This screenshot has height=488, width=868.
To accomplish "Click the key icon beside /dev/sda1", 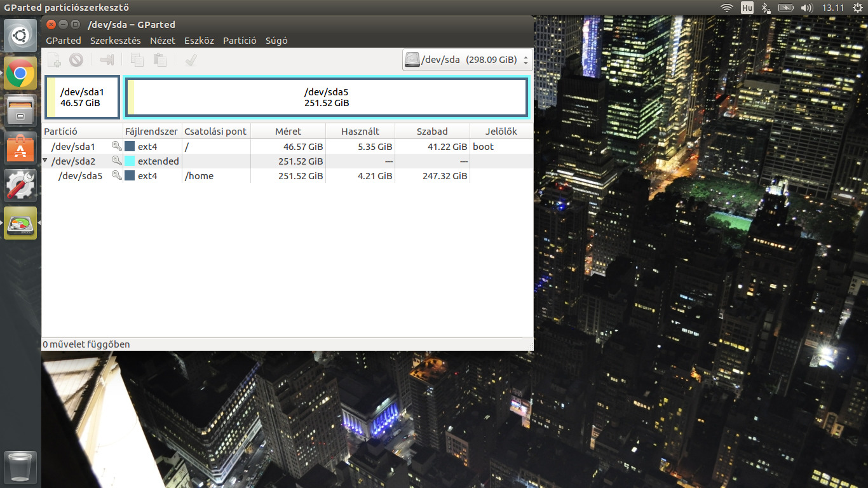I will (x=117, y=146).
